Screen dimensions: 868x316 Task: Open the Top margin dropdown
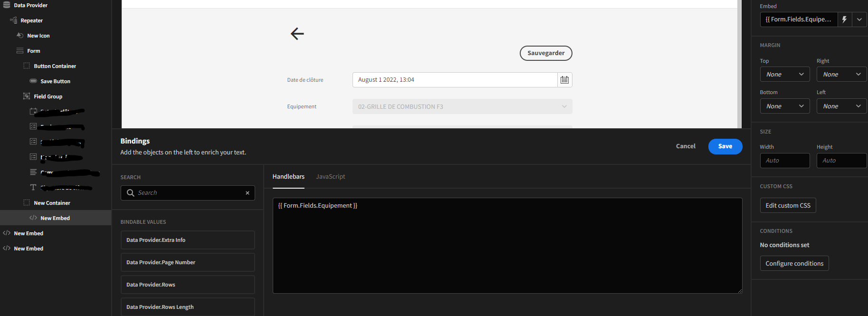[785, 74]
